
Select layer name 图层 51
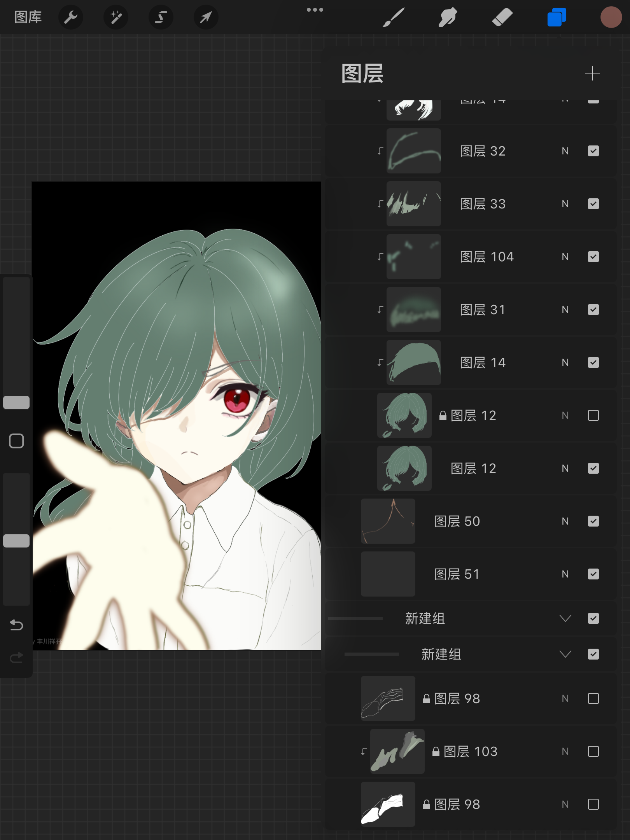coord(457,574)
